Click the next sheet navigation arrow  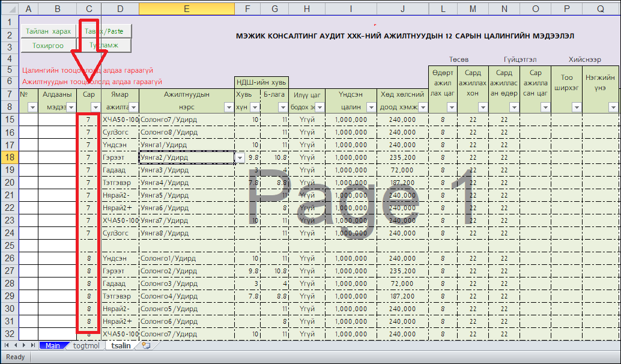23,345
